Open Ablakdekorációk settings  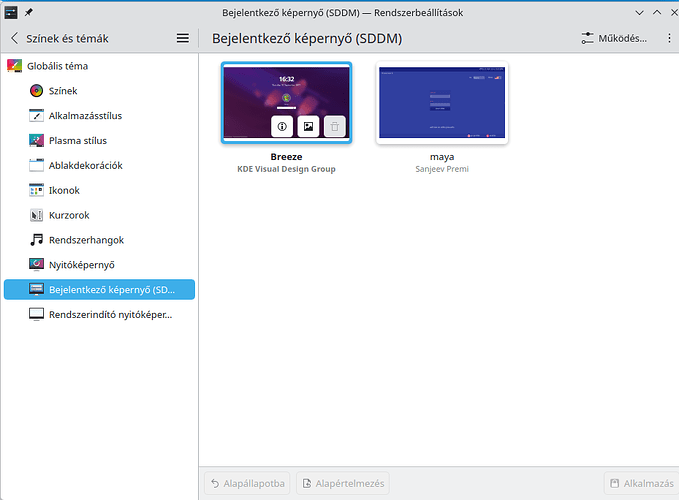(x=85, y=166)
